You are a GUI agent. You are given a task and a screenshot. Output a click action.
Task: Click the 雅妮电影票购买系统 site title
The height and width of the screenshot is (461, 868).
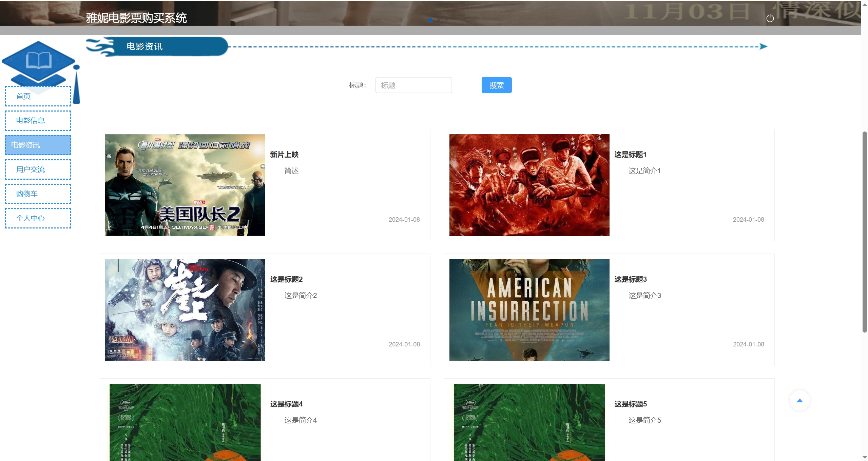(136, 18)
